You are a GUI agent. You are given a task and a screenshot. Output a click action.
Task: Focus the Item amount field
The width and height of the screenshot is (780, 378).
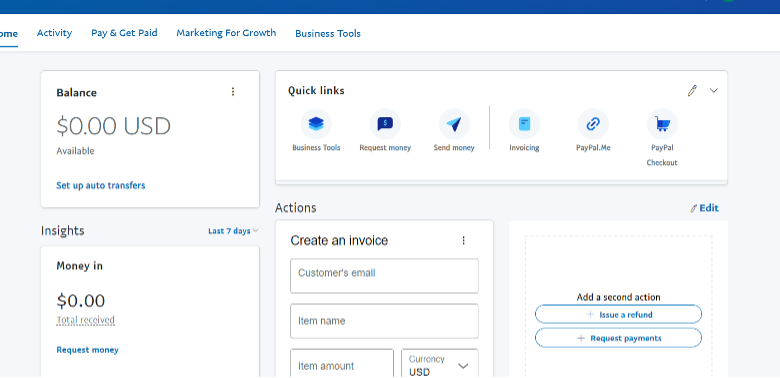(342, 364)
